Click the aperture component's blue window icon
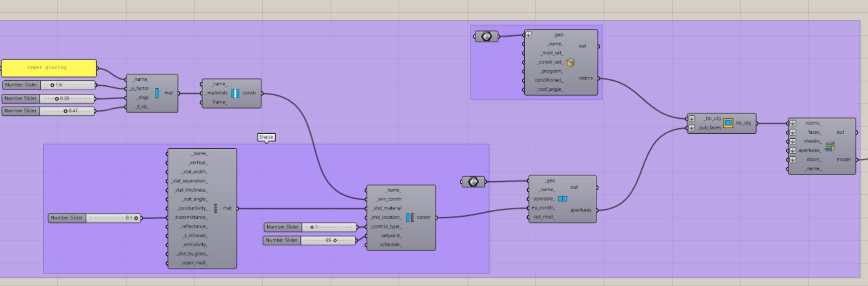The height and width of the screenshot is (286, 868). point(563,199)
